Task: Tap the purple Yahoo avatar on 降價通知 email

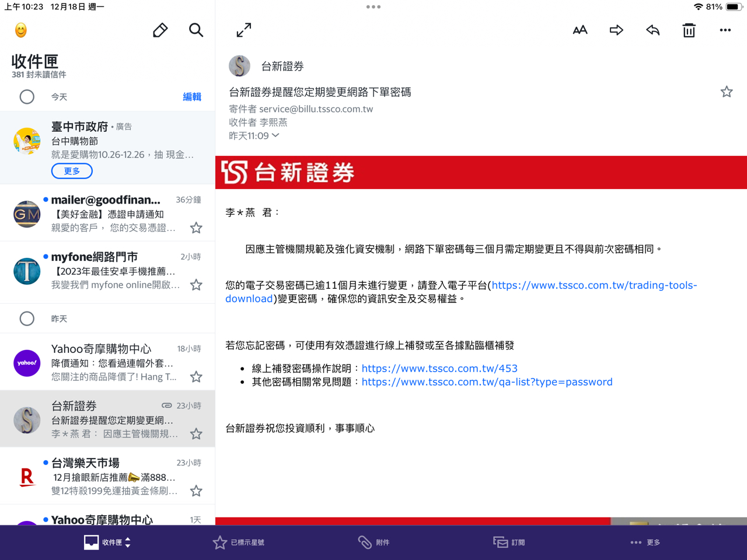Action: tap(27, 363)
